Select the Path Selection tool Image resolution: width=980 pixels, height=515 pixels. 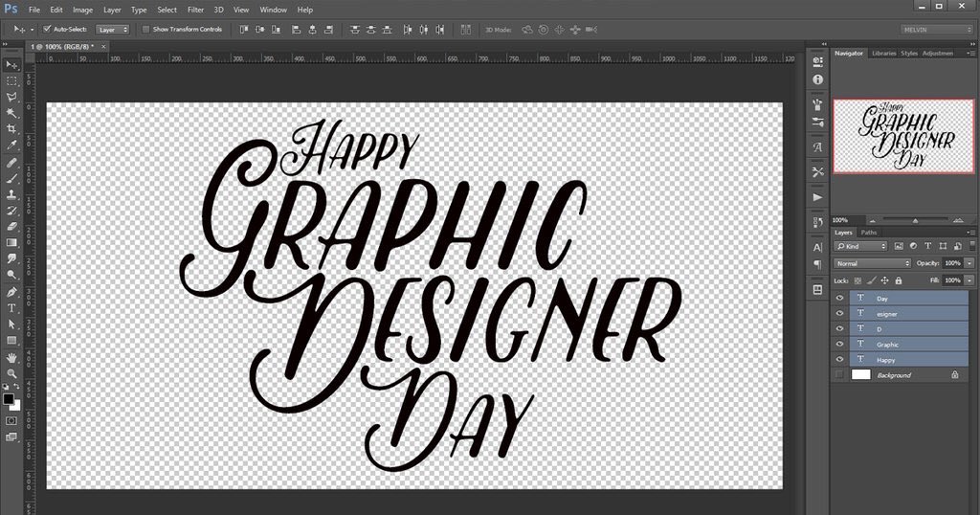coord(11,325)
